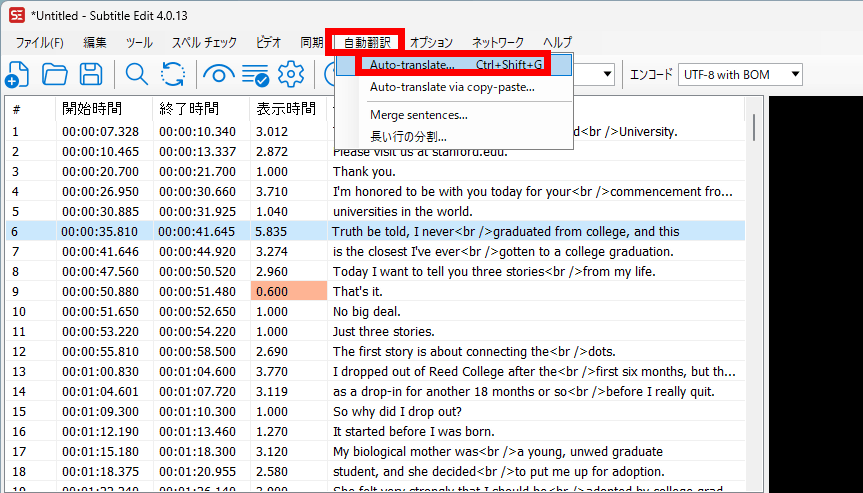
Task: Select row with text 'No big deal.'
Action: (x=375, y=311)
